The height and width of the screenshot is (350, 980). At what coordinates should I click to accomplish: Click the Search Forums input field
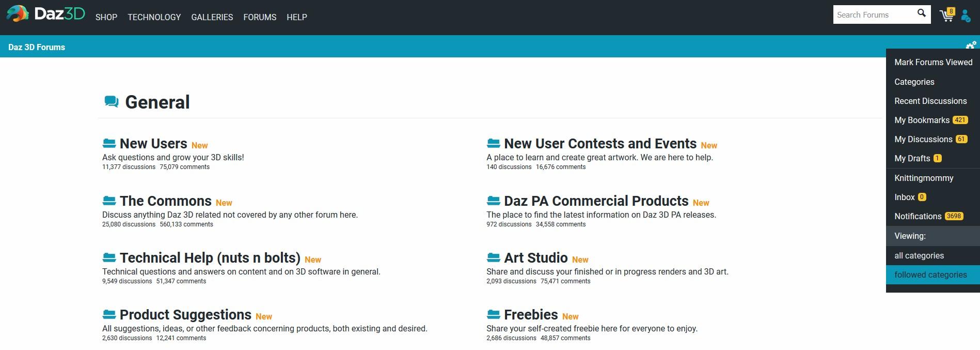873,14
